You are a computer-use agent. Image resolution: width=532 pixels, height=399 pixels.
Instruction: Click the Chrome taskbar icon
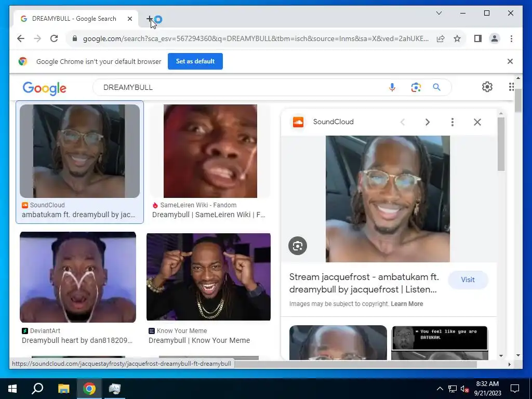[89, 389]
